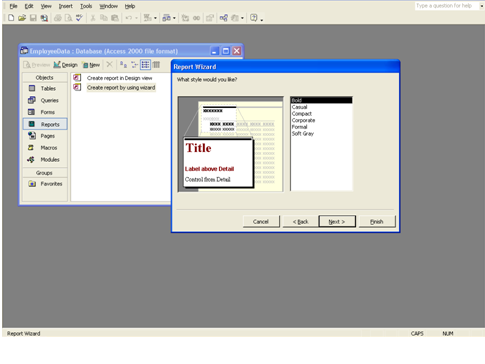Click the Paste clipboard icon

(x=115, y=18)
